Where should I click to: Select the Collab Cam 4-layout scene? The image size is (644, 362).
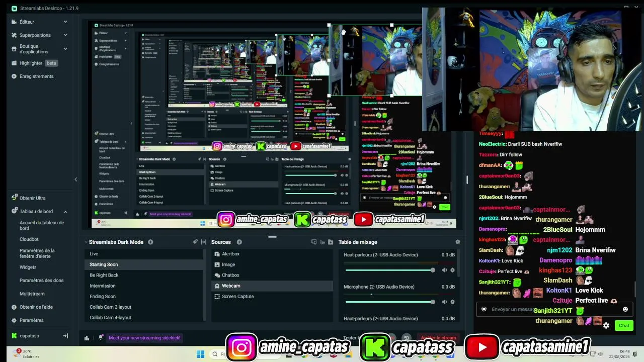point(143,318)
